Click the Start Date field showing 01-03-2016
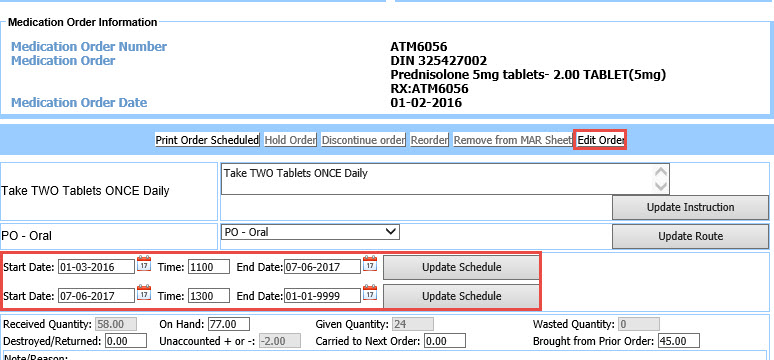The height and width of the screenshot is (360, 774). (96, 267)
